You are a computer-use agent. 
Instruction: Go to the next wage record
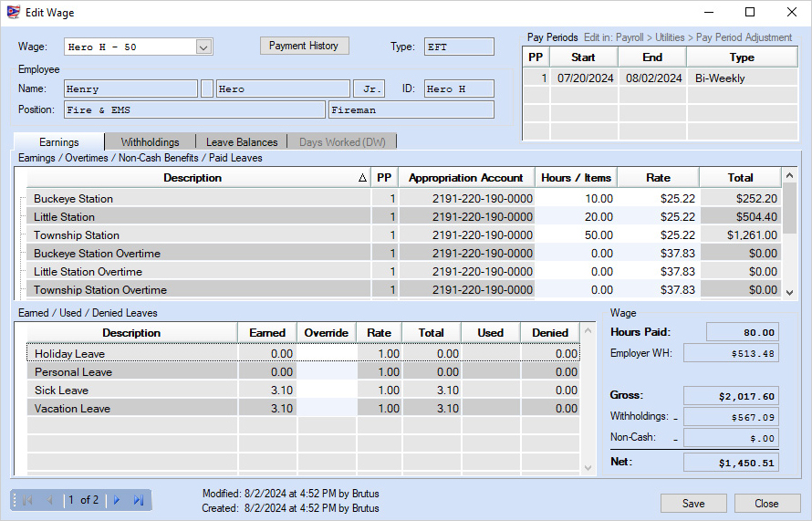117,500
